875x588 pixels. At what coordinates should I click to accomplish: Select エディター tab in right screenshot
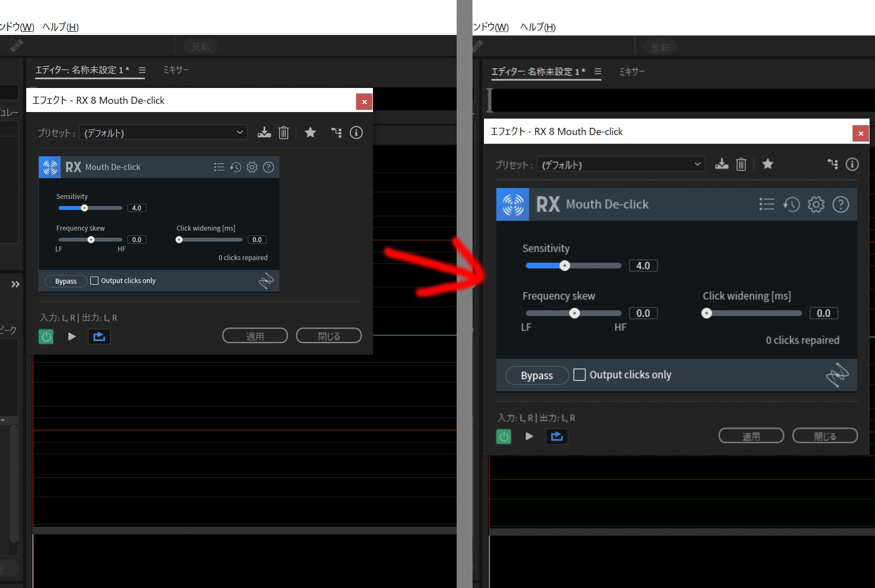click(538, 72)
